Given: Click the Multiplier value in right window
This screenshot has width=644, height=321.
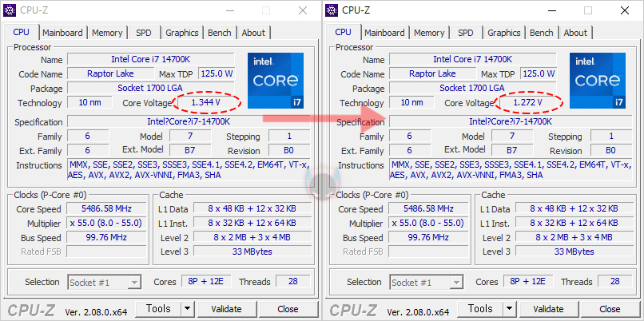Looking at the screenshot, I should [x=428, y=223].
